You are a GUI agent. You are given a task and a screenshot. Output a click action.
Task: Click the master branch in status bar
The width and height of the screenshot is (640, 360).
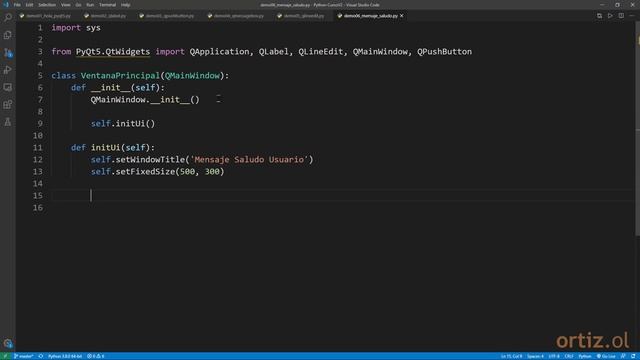pos(24,356)
